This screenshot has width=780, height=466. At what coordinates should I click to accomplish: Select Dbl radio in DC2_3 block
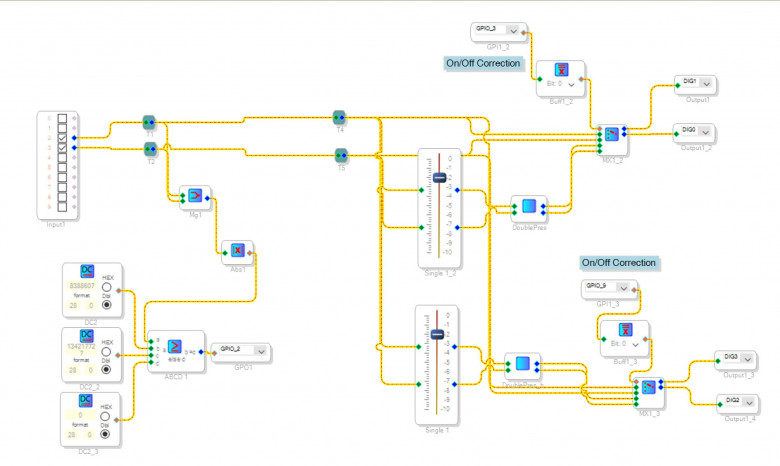[x=105, y=434]
